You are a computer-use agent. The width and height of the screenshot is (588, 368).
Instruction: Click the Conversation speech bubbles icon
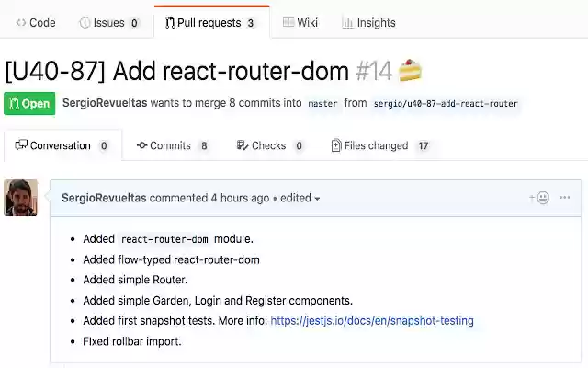pyautogui.click(x=21, y=145)
